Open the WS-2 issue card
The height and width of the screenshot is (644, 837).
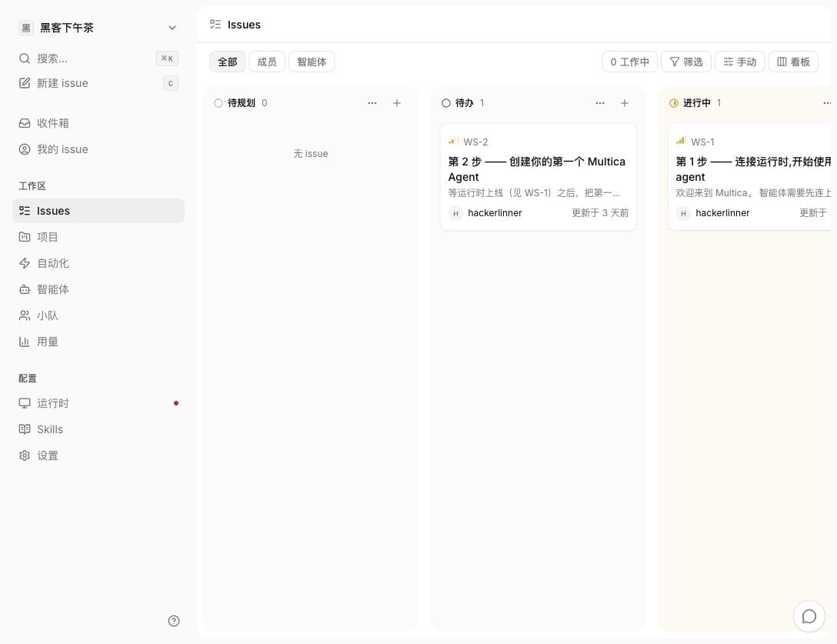539,177
